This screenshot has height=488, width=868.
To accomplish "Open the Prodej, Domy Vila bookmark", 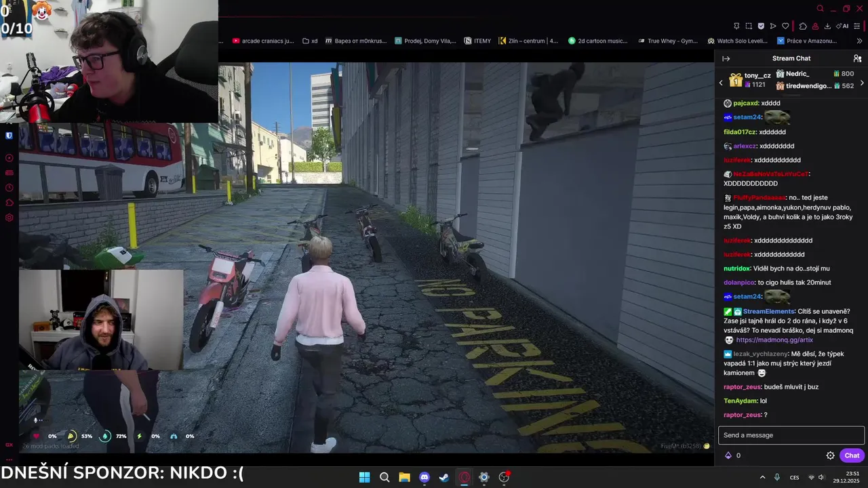I will coord(425,41).
